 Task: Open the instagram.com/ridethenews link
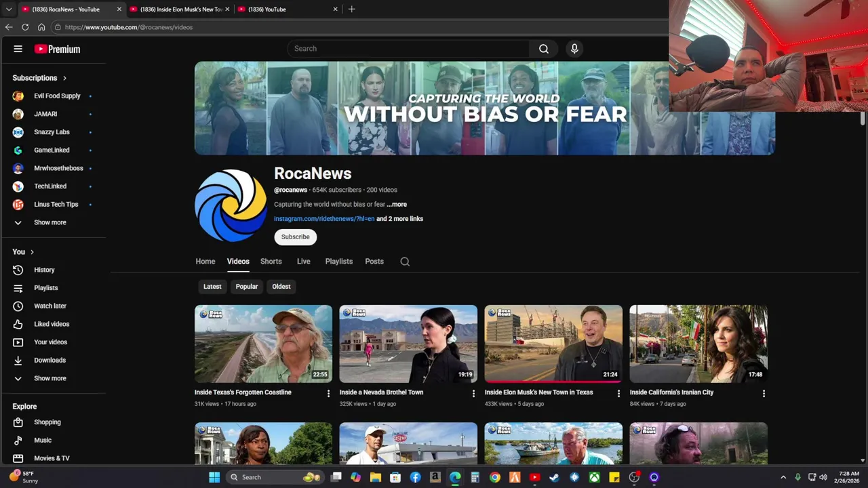(324, 219)
